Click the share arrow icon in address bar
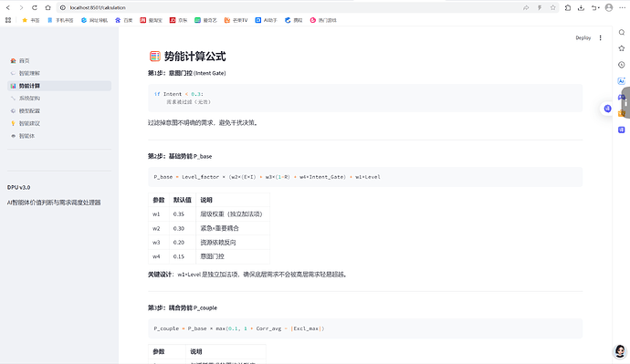The height and width of the screenshot is (364, 630). (x=526, y=7)
